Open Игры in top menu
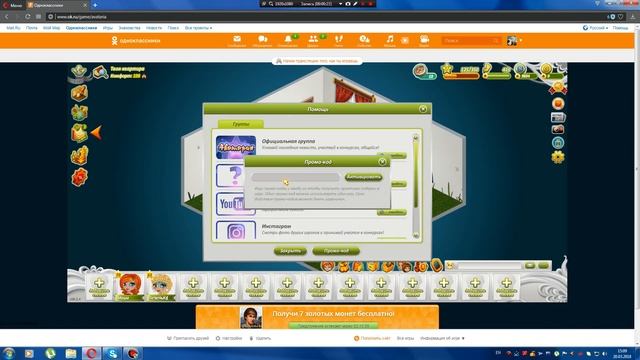Viewport: 640px width, 360px height. 108,28
